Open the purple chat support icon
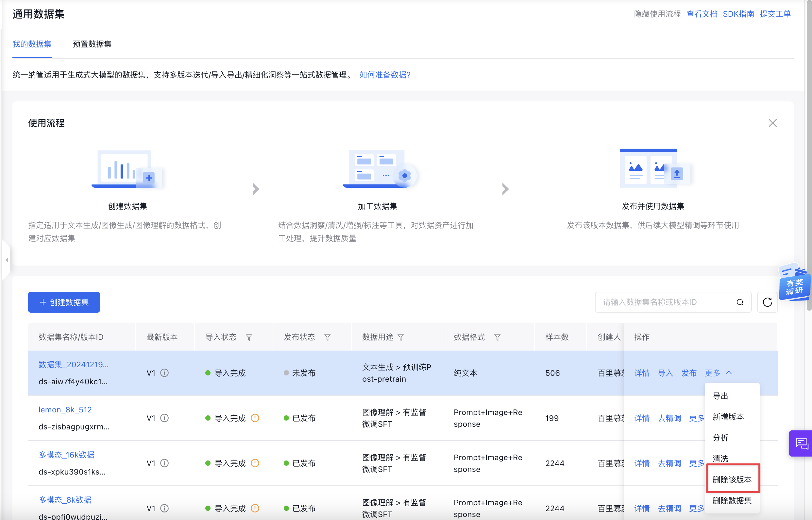Screen dimensions: 812x520 801,443
